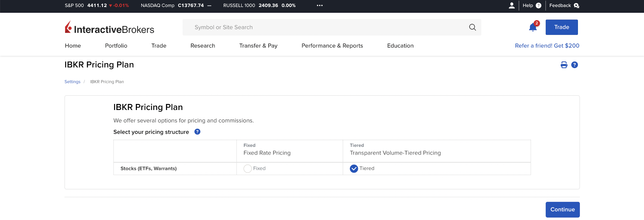Click the blue Trade button
Screen dimensions: 644x220
pos(561,27)
